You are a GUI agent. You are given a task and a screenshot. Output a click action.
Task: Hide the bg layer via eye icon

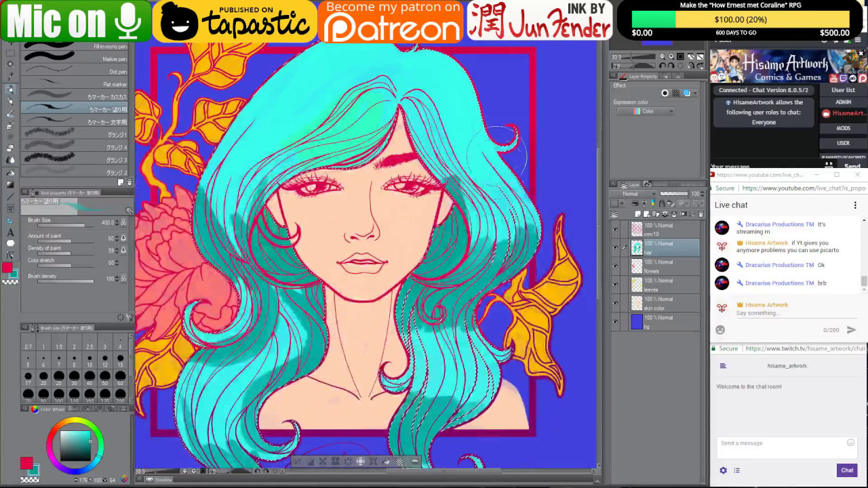click(615, 321)
